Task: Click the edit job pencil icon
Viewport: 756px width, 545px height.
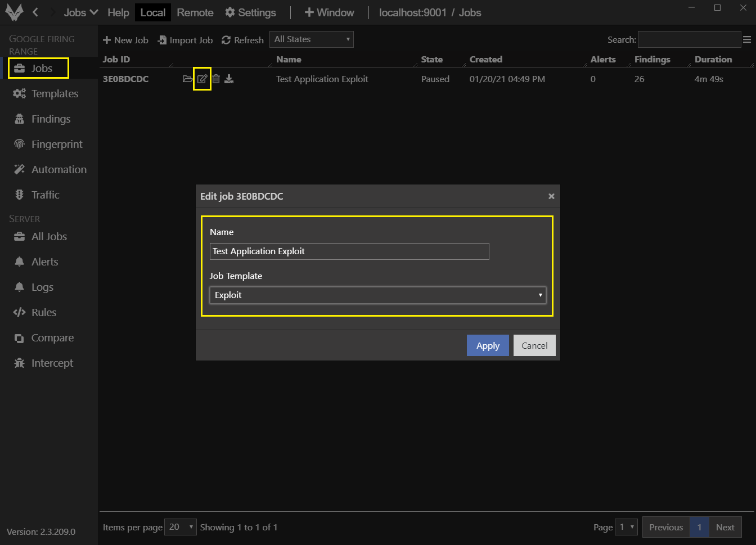Action: [x=202, y=79]
